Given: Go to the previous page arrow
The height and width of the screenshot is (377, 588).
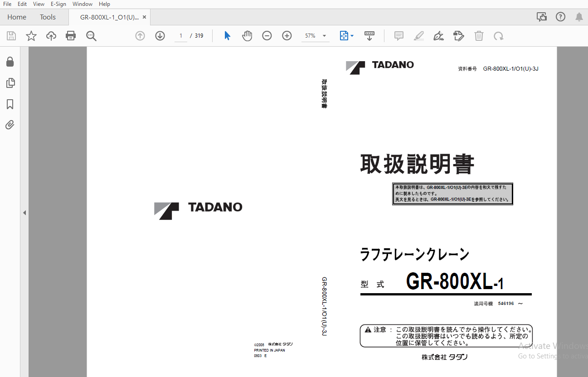Looking at the screenshot, I should click(x=140, y=36).
